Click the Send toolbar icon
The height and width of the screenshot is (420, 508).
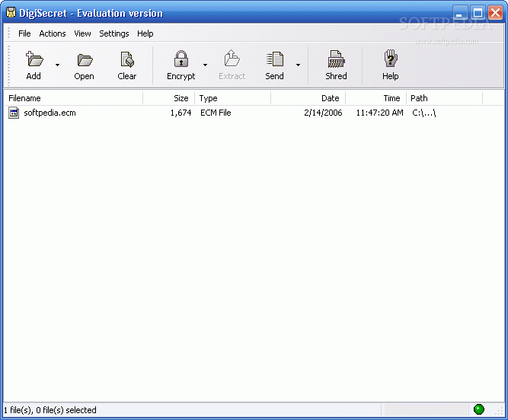(275, 59)
